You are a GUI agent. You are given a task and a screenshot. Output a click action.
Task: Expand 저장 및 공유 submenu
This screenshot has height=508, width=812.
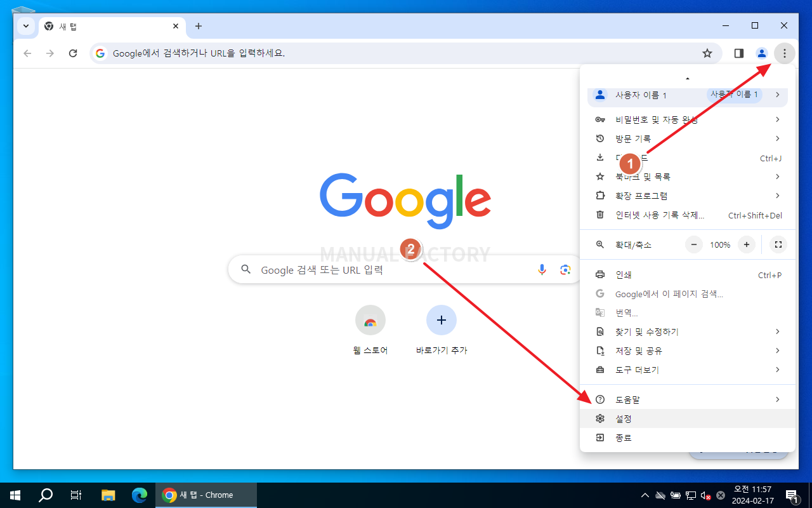[688, 351]
